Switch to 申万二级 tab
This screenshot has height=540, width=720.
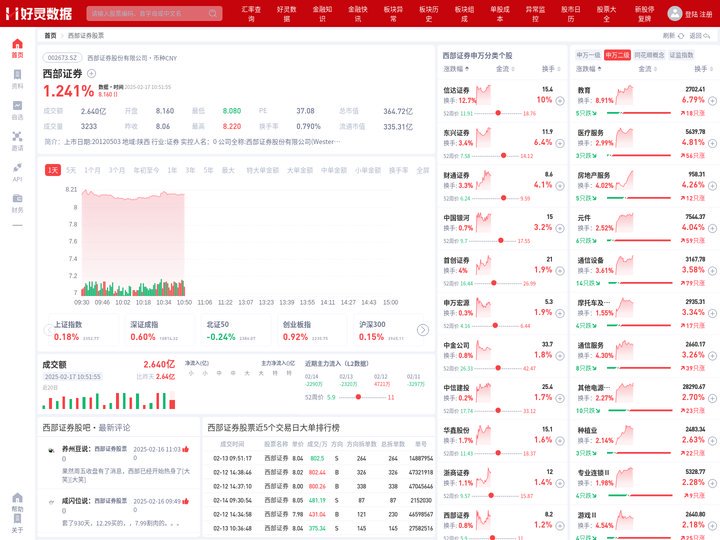(x=617, y=55)
